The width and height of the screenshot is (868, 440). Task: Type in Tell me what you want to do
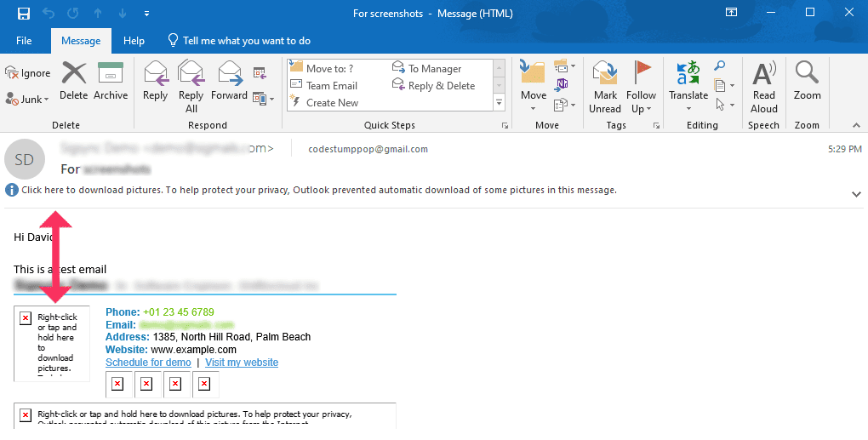(x=246, y=41)
